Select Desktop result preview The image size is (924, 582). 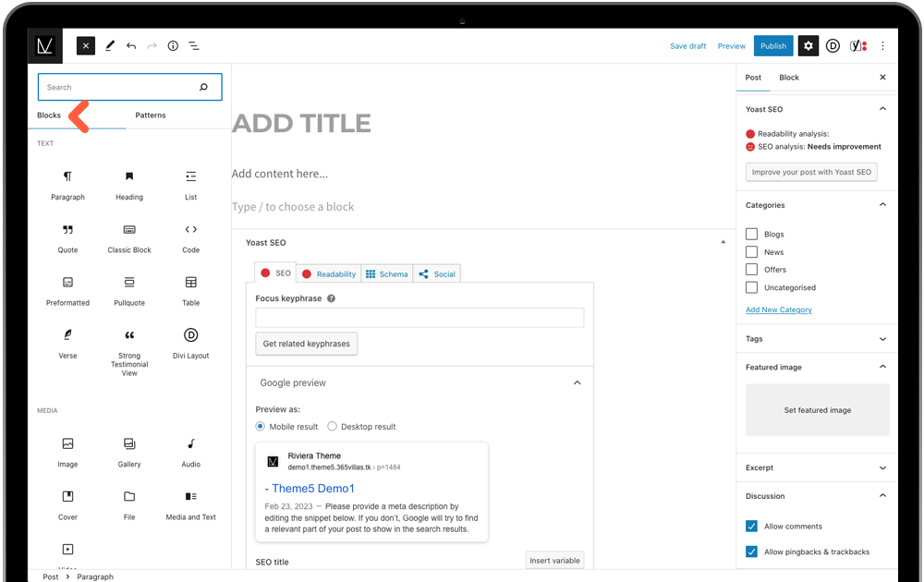(x=332, y=426)
